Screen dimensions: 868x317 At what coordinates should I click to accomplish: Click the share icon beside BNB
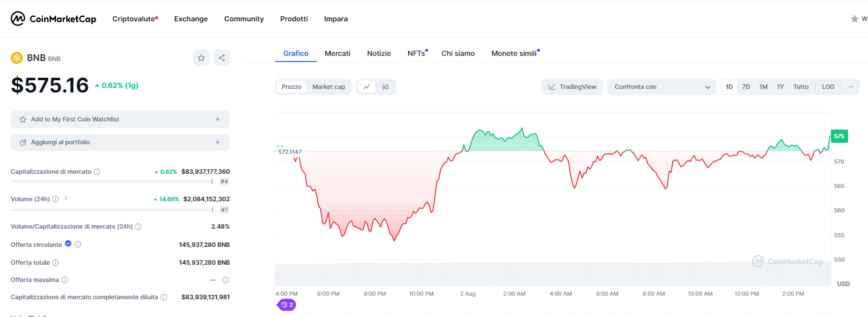coord(222,58)
